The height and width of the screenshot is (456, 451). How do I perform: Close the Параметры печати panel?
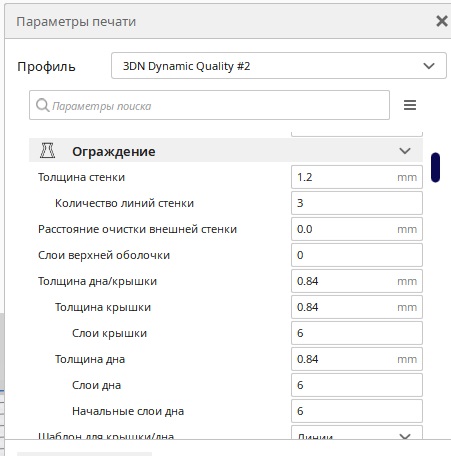442,21
